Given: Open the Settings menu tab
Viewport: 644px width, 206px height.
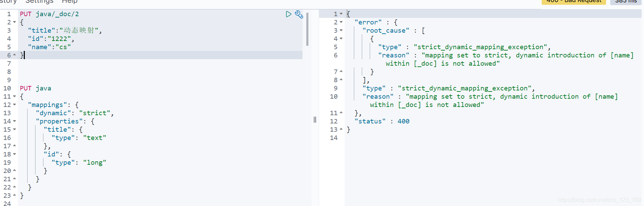Looking at the screenshot, I should [39, 2].
